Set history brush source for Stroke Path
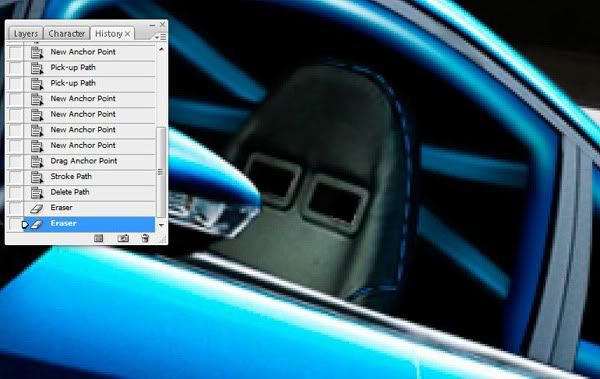Screen dimensions: 600x379 [x=15, y=177]
